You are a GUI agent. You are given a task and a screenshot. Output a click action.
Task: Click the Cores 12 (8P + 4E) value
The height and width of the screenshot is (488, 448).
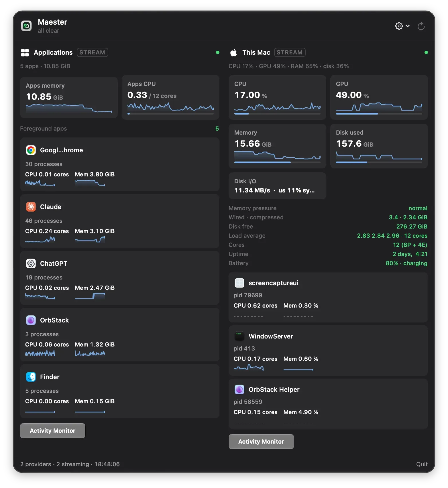coord(410,245)
